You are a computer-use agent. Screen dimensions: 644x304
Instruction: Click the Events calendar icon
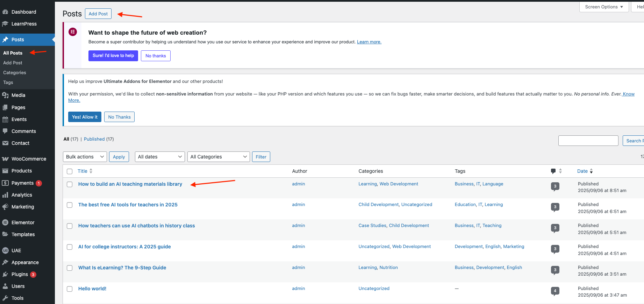pyautogui.click(x=5, y=119)
